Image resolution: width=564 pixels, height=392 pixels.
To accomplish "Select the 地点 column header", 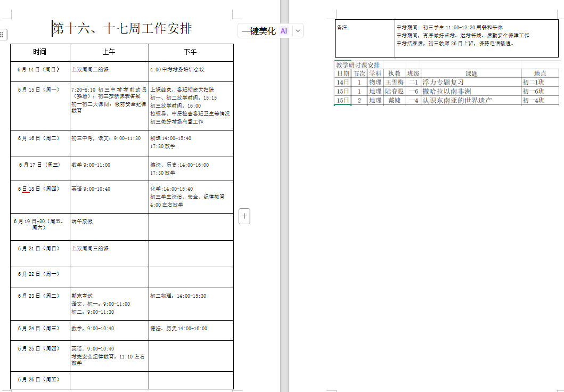I will click(540, 73).
